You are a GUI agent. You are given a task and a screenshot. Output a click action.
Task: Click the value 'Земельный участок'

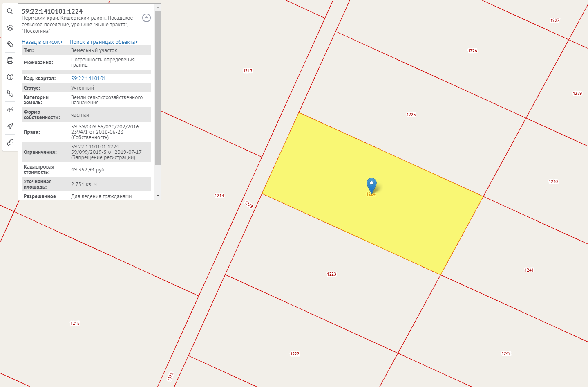tap(94, 50)
